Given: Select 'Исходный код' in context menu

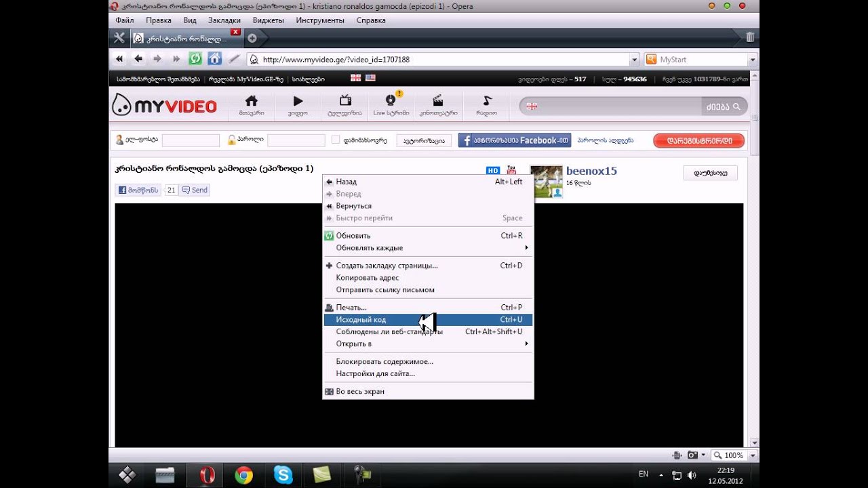Looking at the screenshot, I should (427, 320).
